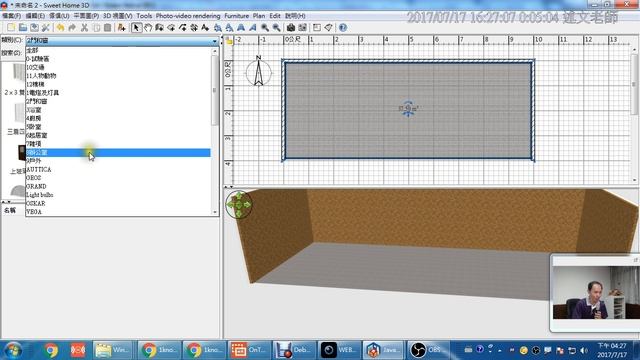Click the Zoom in magnifier icon
The image size is (640, 360).
click(265, 28)
